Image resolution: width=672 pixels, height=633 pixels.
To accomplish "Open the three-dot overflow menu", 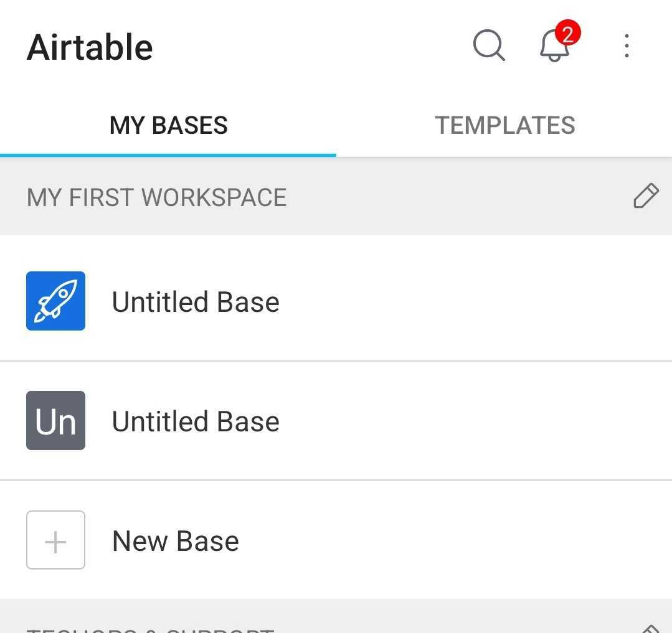I will tap(627, 46).
